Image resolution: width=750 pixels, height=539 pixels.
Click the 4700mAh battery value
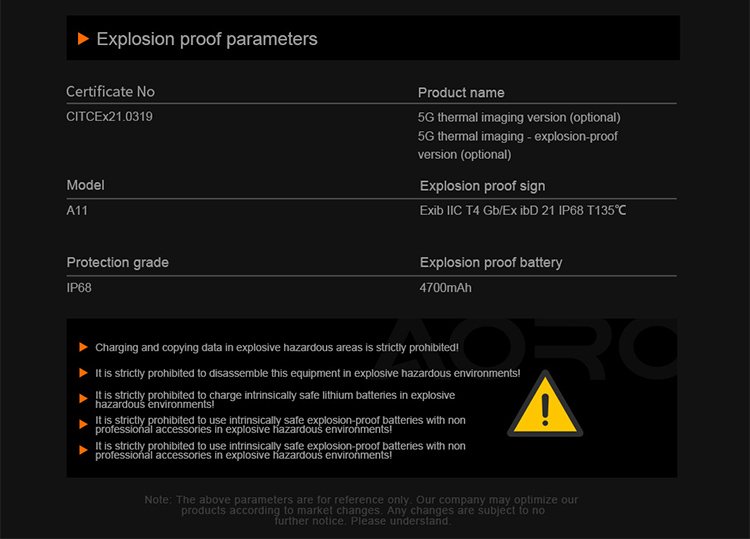tap(445, 288)
